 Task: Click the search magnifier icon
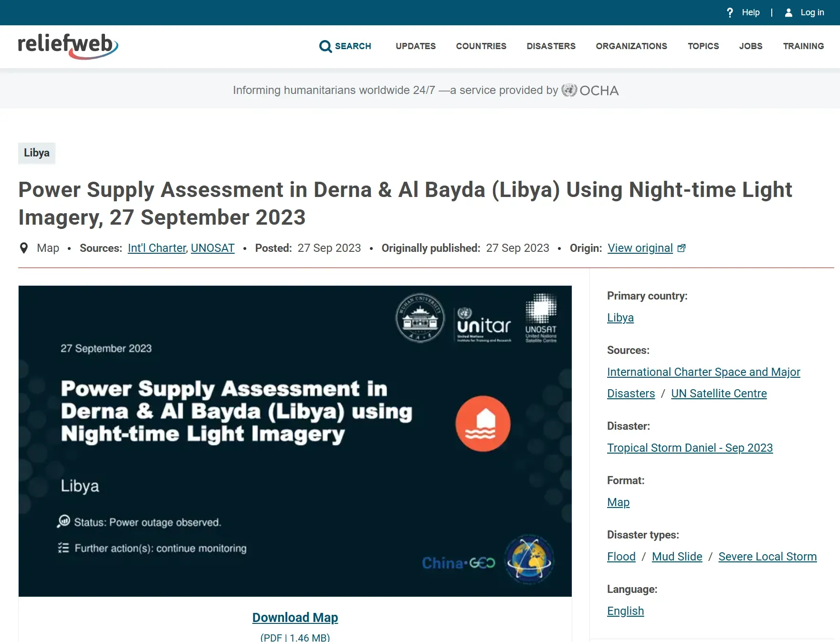click(325, 46)
